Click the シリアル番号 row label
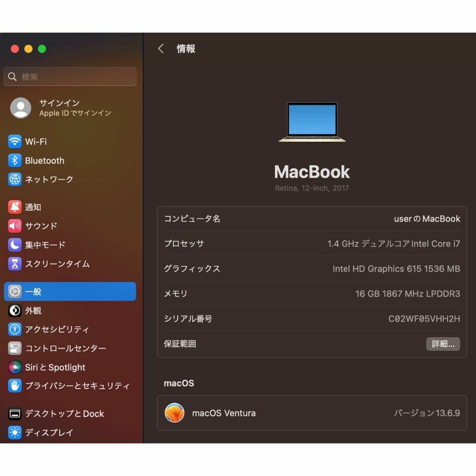Image resolution: width=476 pixels, height=476 pixels. click(188, 319)
